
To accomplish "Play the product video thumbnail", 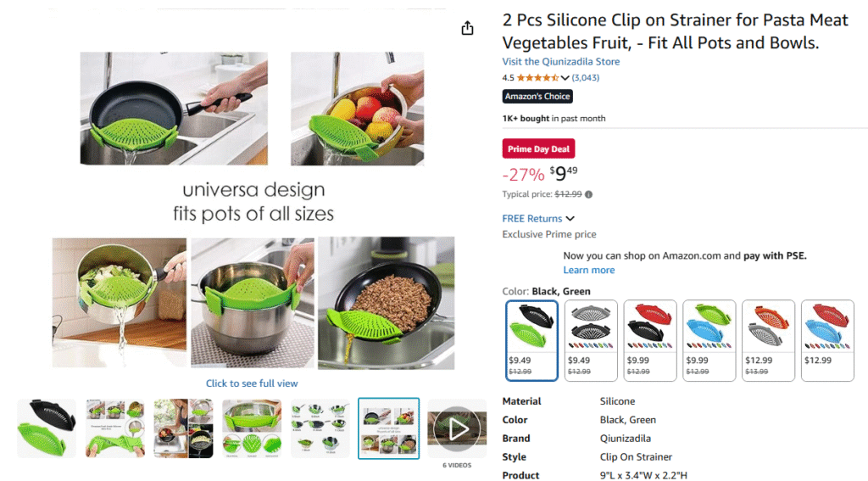I will 457,428.
